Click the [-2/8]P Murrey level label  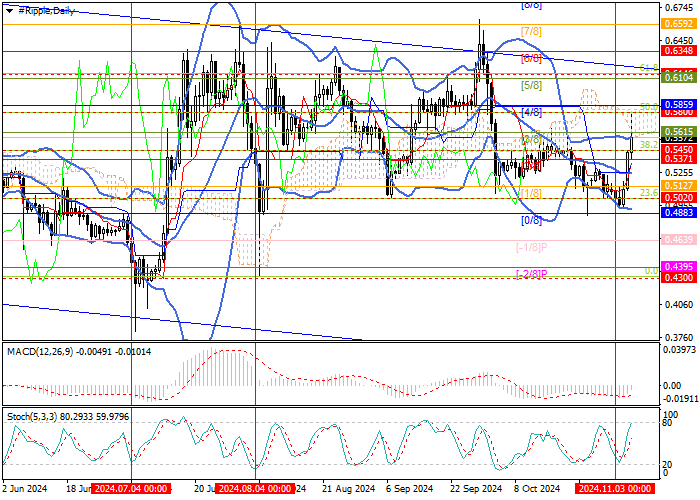532,274
